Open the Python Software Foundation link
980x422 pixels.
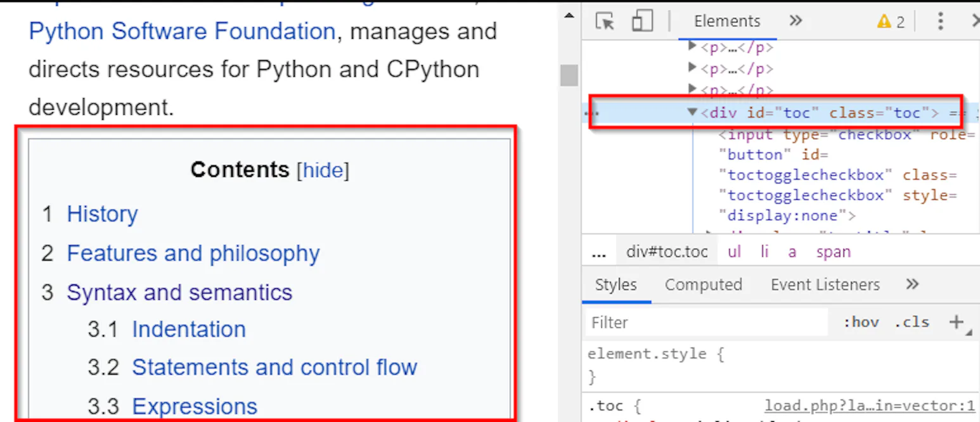click(182, 31)
